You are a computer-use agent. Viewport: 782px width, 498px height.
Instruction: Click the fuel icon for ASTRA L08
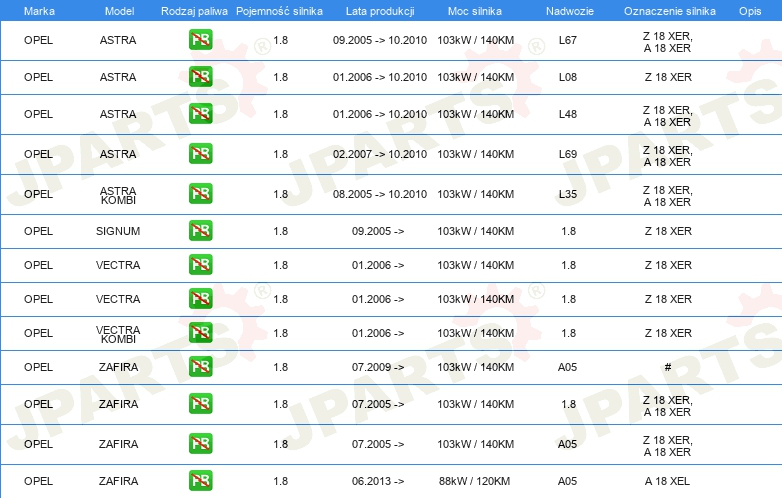(x=200, y=77)
